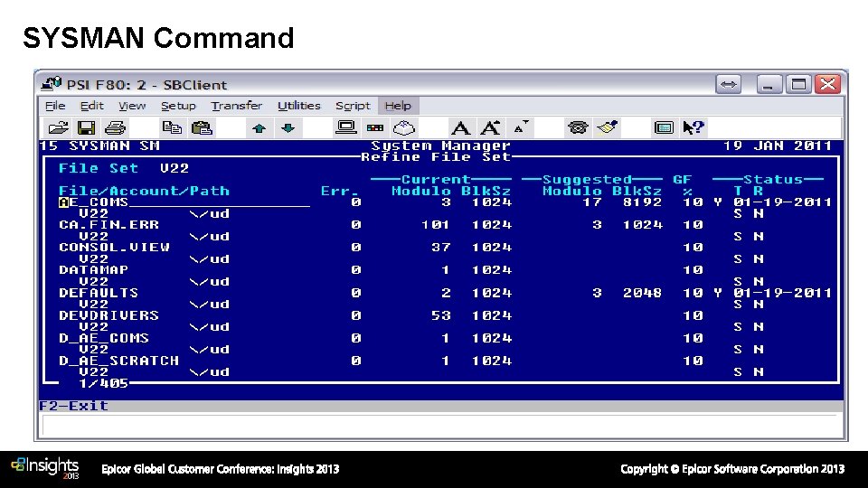This screenshot has height=488, width=868.
Task: Open the View menu
Action: point(132,105)
